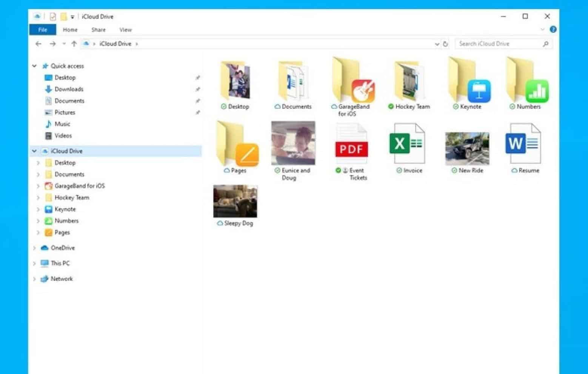
Task: Collapse the Quick access section
Action: (34, 66)
